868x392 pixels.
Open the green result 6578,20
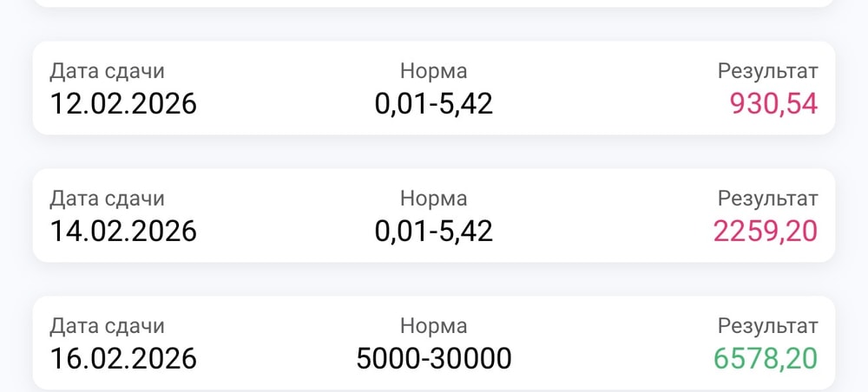coord(766,358)
